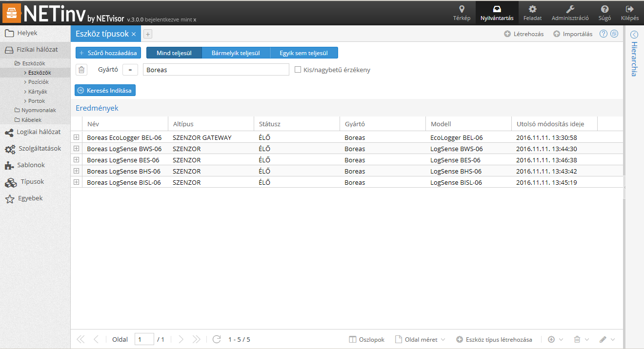Open Oldal méret dropdown
The width and height of the screenshot is (644, 349).
click(x=420, y=339)
